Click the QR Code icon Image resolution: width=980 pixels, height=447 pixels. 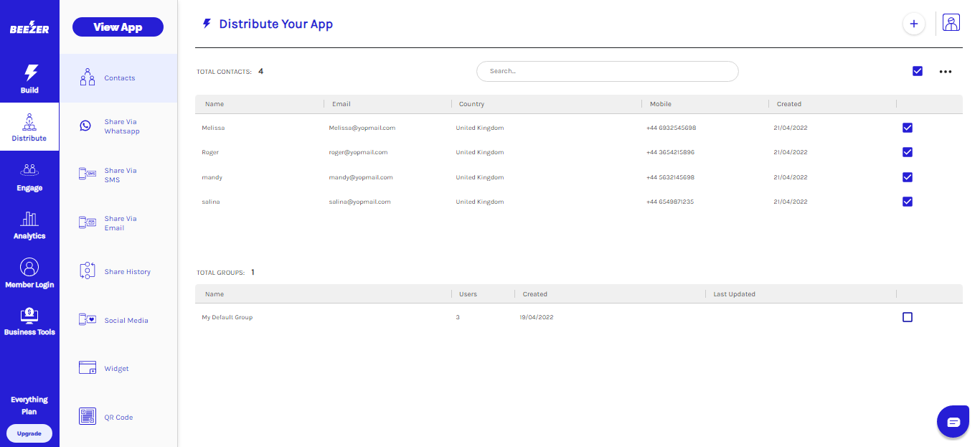click(x=88, y=416)
